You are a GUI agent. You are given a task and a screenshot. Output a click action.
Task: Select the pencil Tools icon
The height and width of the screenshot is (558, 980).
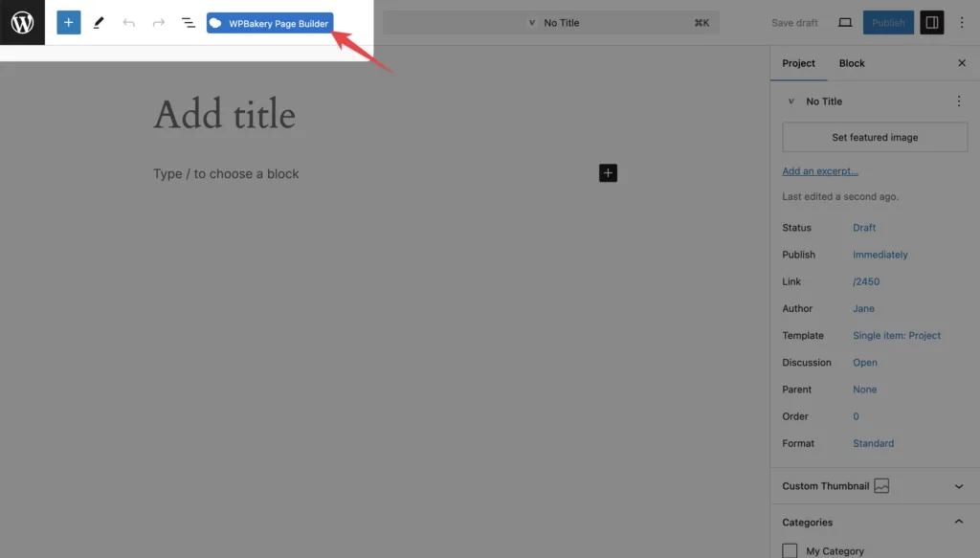[x=99, y=23]
